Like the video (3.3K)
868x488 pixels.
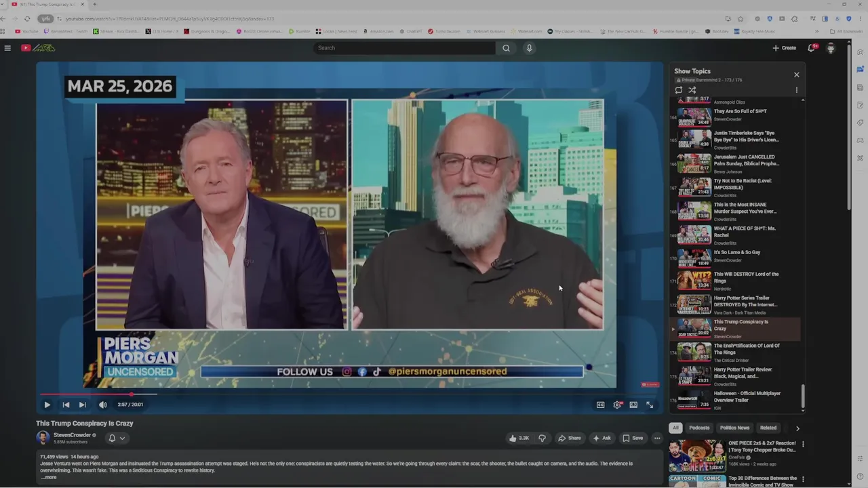519,438
